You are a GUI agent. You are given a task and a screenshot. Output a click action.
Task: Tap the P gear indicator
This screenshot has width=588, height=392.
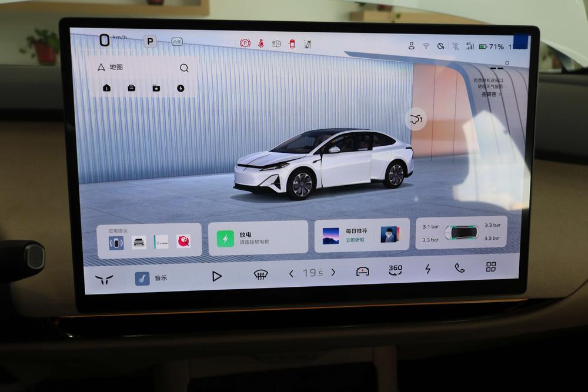150,41
